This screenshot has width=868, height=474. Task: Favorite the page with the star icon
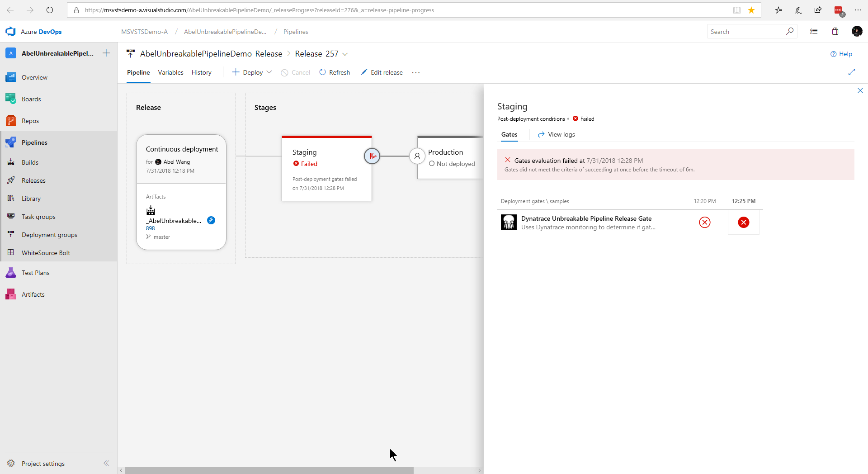point(751,10)
